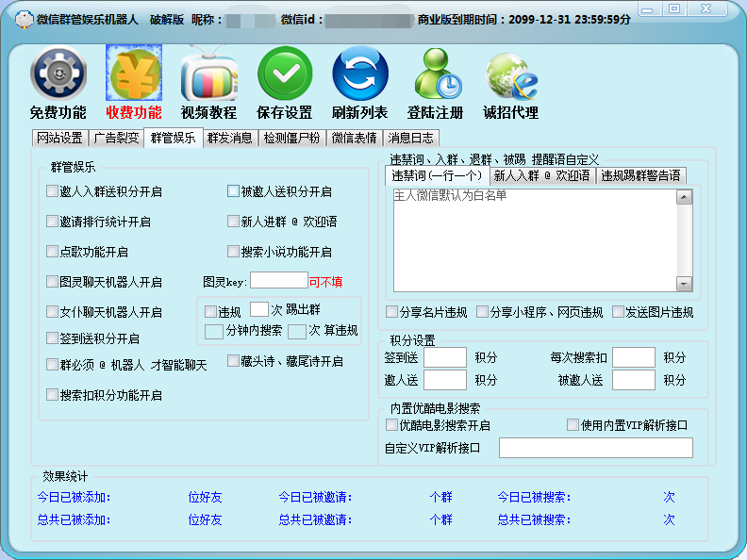This screenshot has height=560, width=747.
Task: Enable 被邀人送积分开启 checkbox
Action: tap(233, 191)
